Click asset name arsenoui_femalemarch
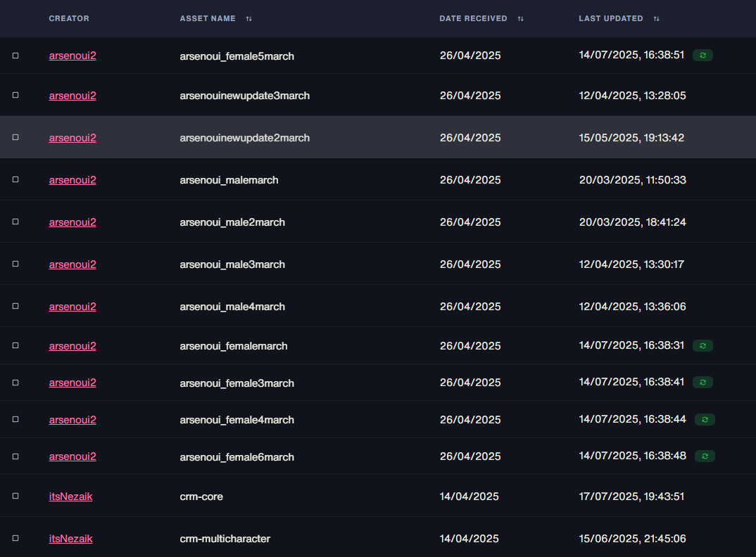The width and height of the screenshot is (756, 557). tap(234, 346)
